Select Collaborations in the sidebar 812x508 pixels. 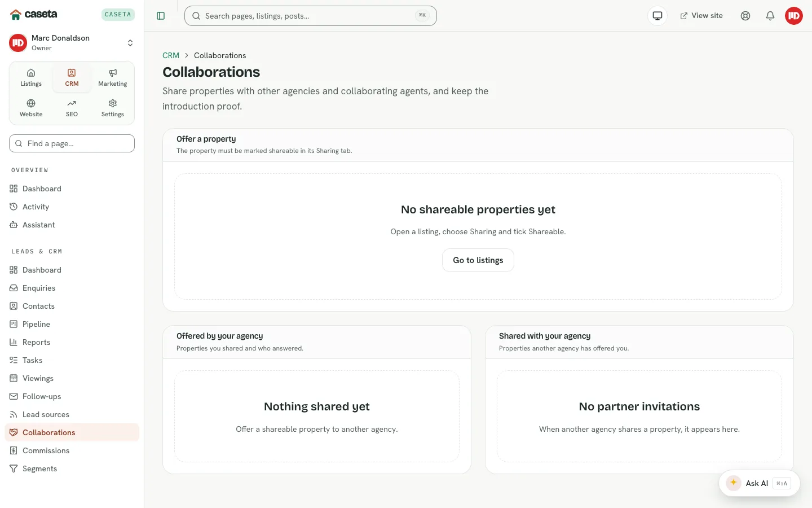(72, 432)
